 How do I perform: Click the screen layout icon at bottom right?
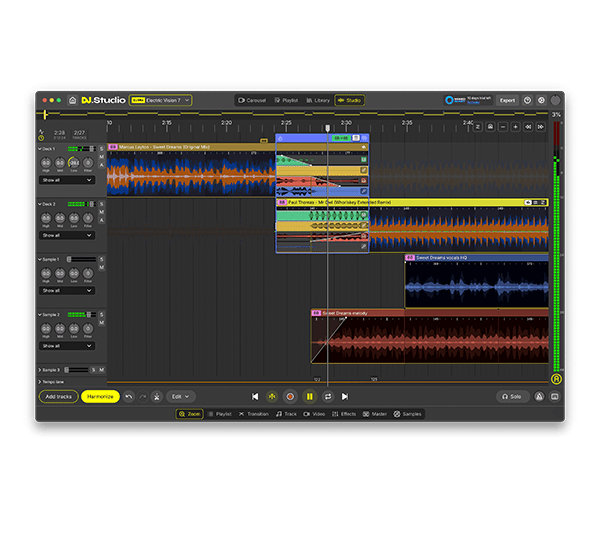pyautogui.click(x=554, y=397)
